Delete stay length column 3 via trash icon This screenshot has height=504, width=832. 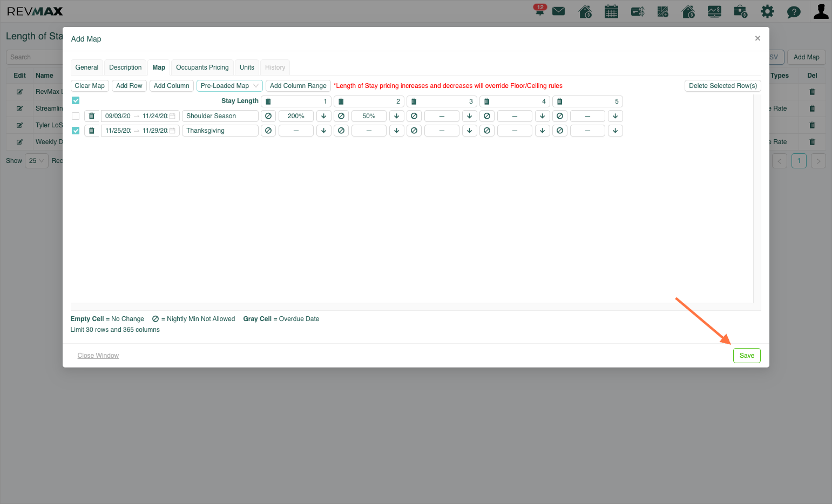click(x=414, y=101)
